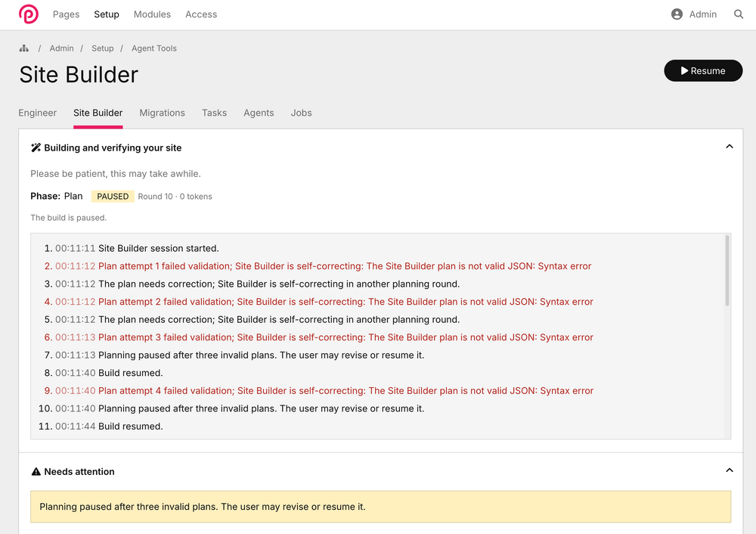Open the search magnifier icon
Image resolution: width=756 pixels, height=534 pixels.
pyautogui.click(x=738, y=14)
